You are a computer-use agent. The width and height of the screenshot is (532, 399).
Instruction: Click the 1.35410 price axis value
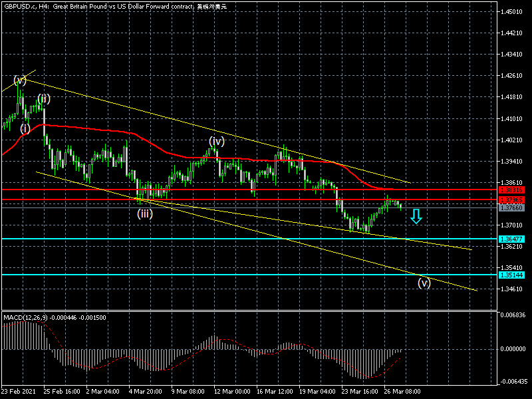pyautogui.click(x=511, y=268)
